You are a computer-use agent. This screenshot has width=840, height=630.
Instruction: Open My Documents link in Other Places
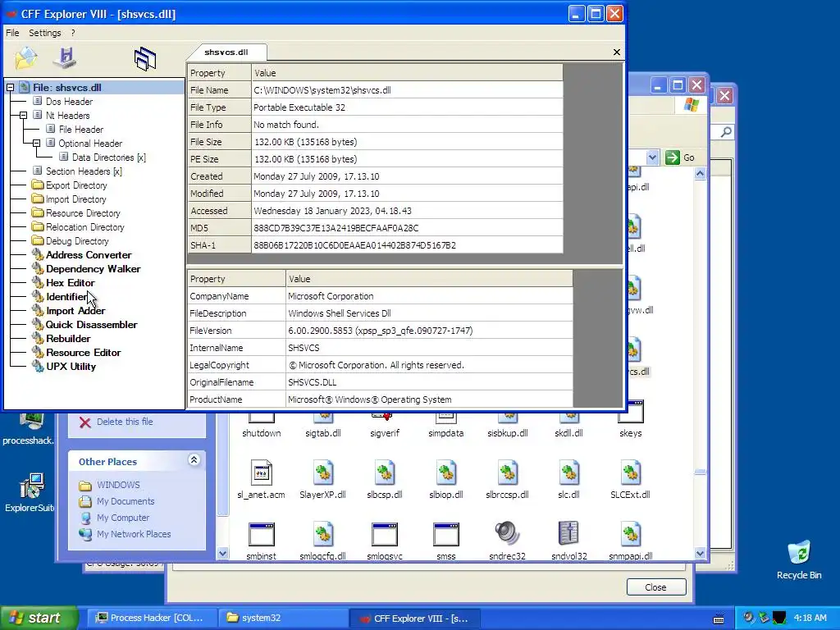[126, 501]
